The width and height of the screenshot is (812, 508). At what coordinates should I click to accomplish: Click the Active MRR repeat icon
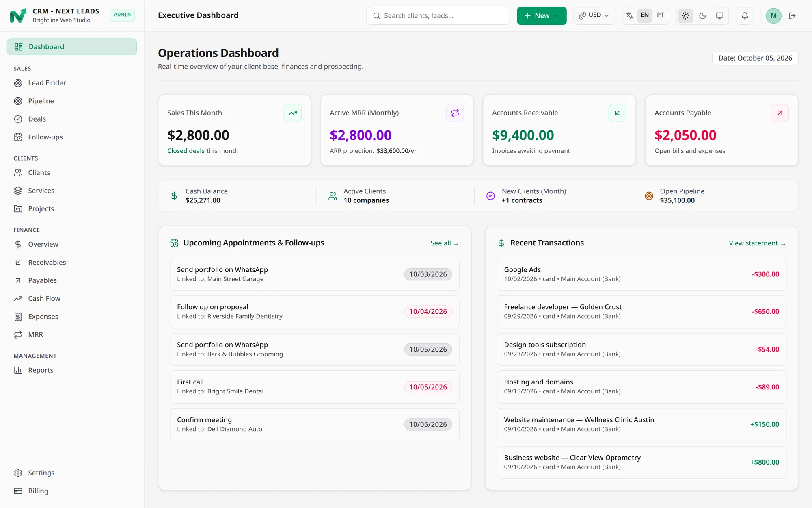[x=455, y=113]
